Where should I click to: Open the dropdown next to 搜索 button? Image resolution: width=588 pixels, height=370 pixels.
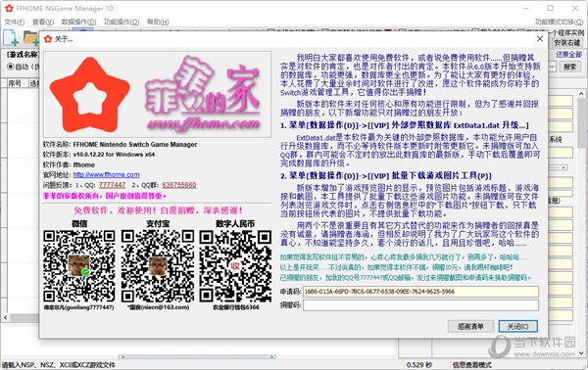click(x=552, y=67)
